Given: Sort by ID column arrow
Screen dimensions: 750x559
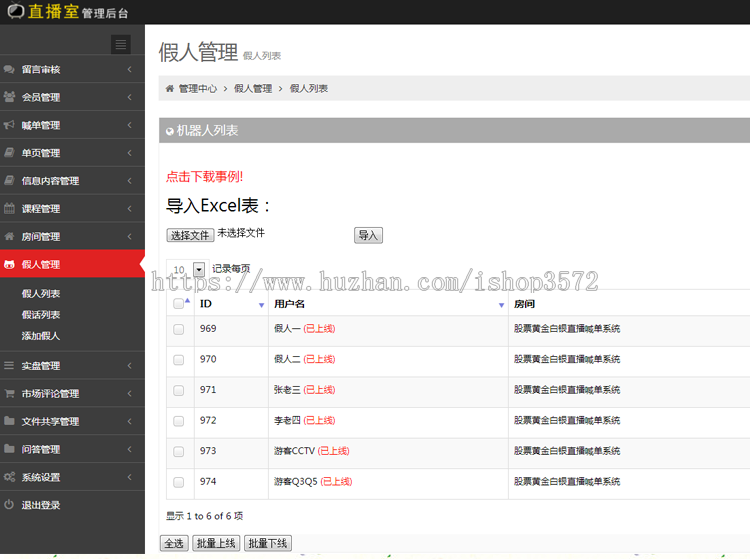Looking at the screenshot, I should click(x=261, y=305).
